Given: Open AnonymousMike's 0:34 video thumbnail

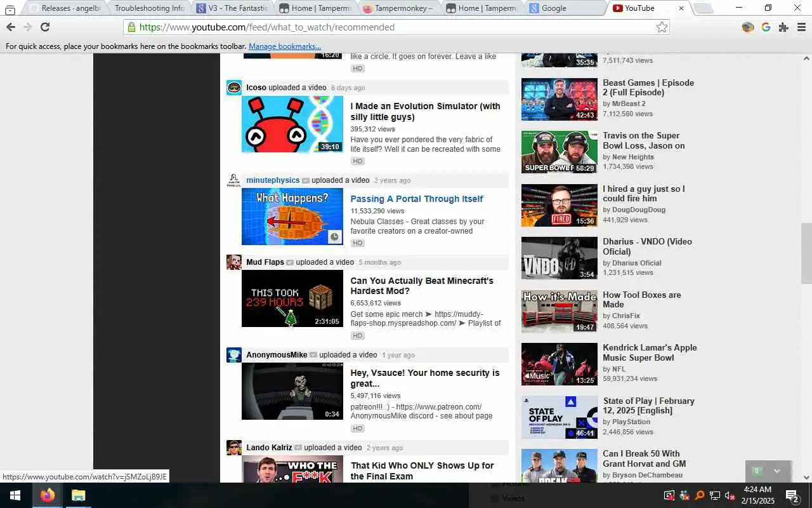Looking at the screenshot, I should [292, 391].
